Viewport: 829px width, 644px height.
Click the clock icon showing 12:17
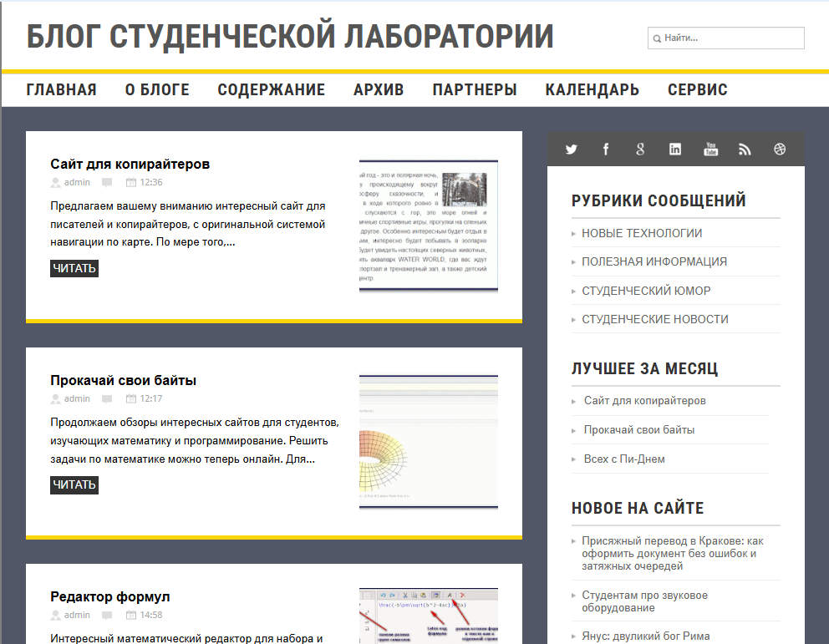130,398
